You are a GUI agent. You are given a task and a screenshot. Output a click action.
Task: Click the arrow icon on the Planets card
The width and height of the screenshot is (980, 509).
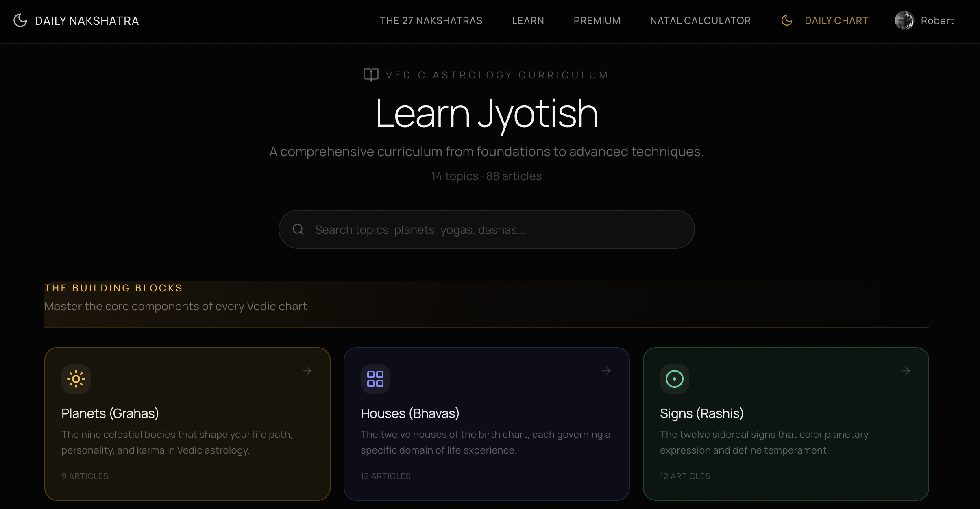307,370
